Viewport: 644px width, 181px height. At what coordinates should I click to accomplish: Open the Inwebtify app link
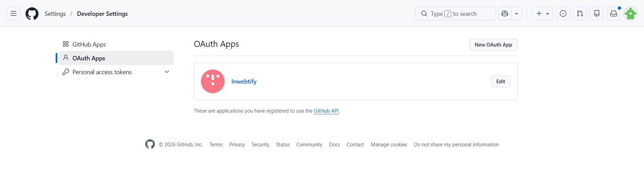tap(244, 81)
